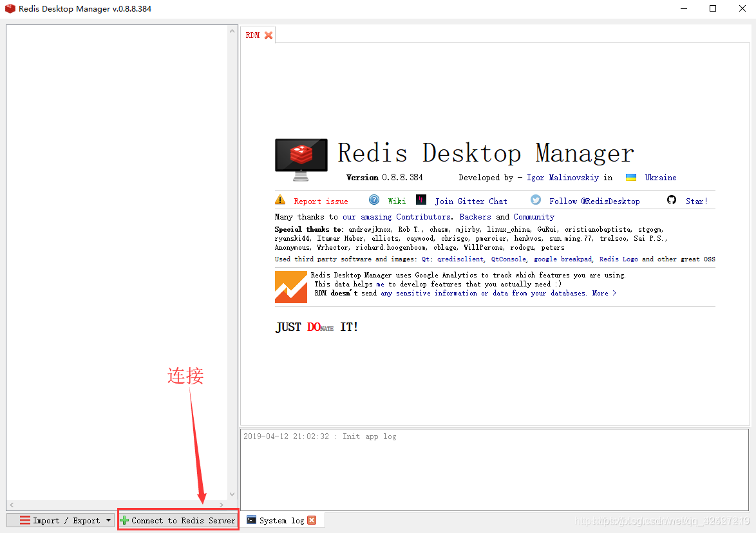756x533 pixels.
Task: Open the Qt: qredisclient link
Action: pyautogui.click(x=452, y=259)
